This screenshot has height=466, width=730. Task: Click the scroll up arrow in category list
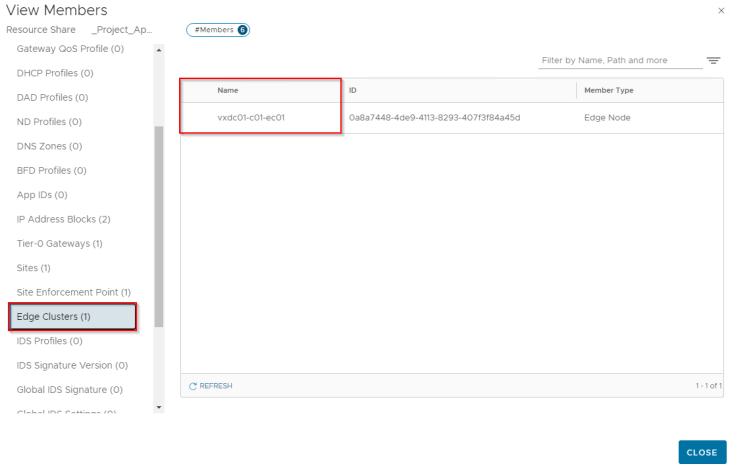[x=159, y=50]
